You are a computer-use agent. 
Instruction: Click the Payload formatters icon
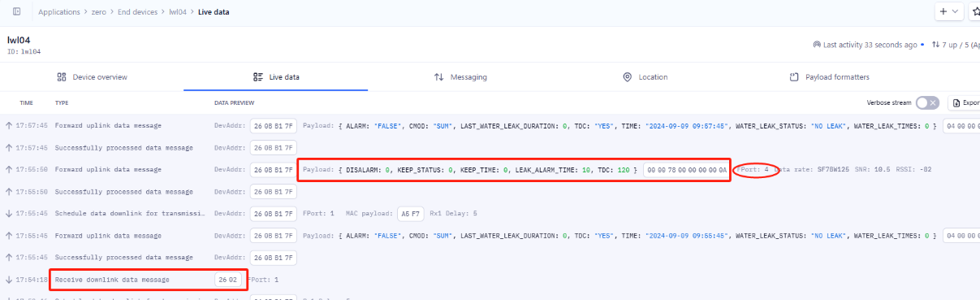point(794,77)
